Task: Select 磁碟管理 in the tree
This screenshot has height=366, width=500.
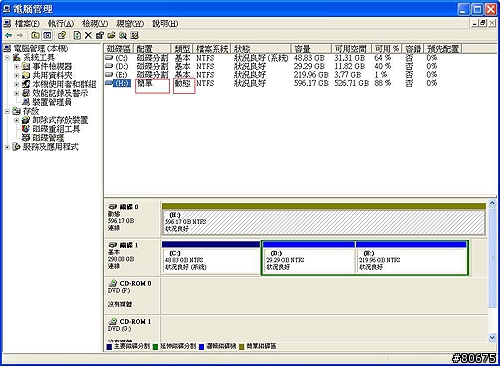Action: tap(48, 138)
